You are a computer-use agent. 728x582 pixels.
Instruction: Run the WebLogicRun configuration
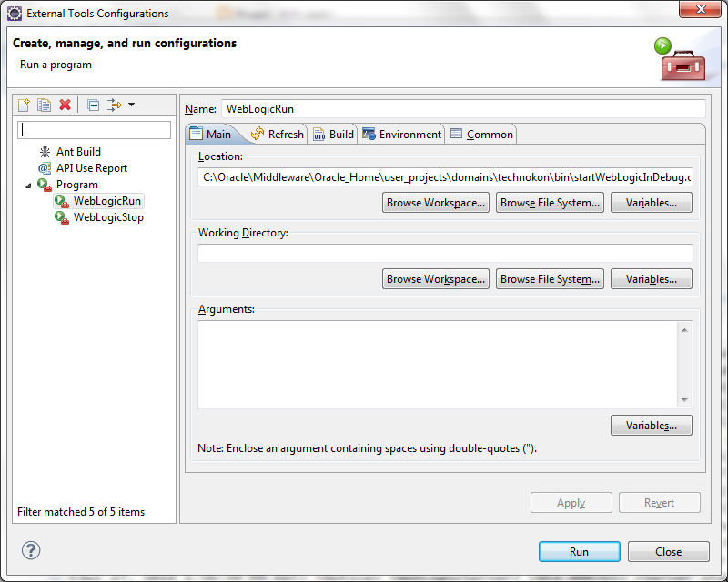[x=579, y=551]
